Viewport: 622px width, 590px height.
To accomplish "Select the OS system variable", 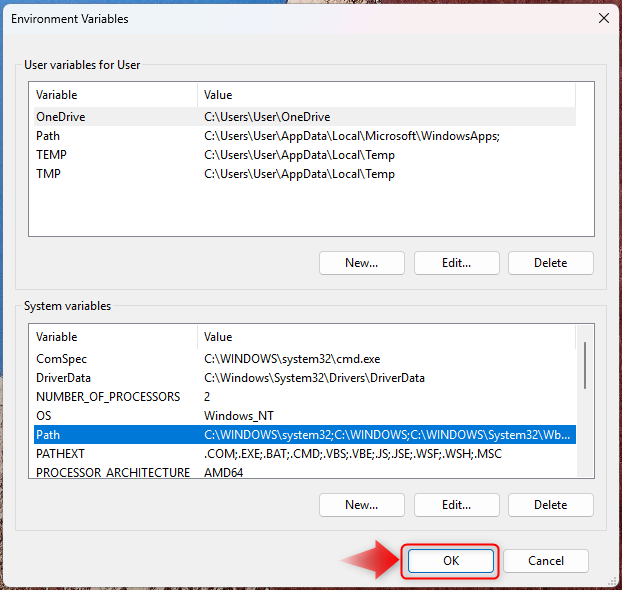I will (x=44, y=416).
